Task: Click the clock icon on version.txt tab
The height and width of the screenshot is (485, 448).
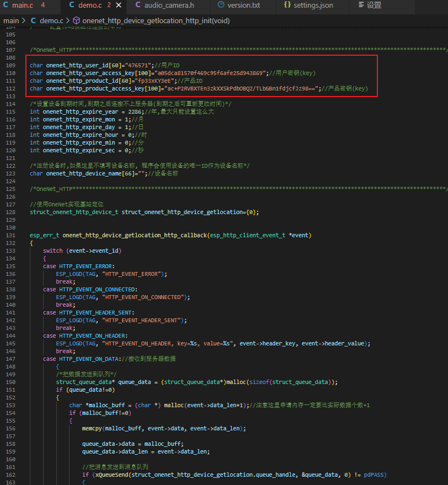Action: (221, 5)
